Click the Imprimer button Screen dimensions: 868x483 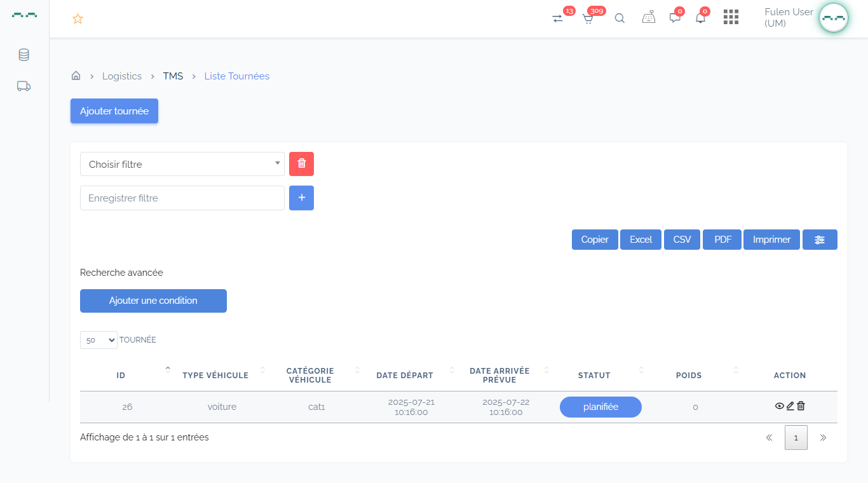pyautogui.click(x=771, y=240)
